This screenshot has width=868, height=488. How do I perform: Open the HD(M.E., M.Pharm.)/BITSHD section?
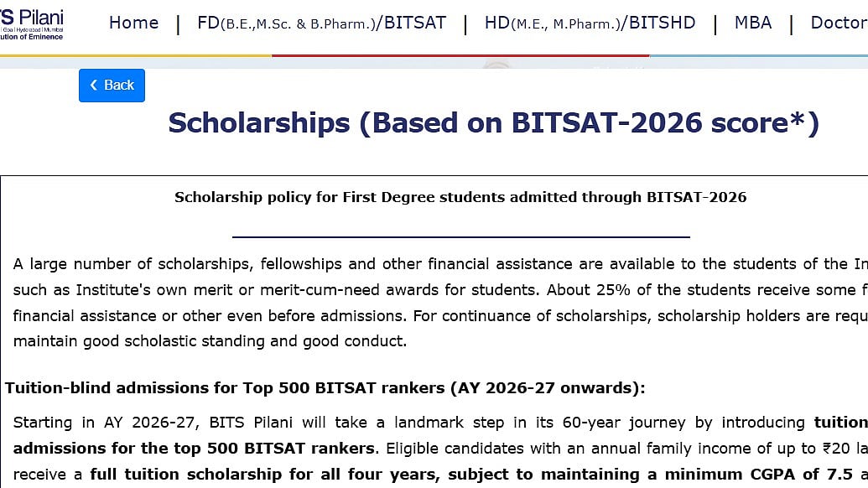(x=589, y=23)
